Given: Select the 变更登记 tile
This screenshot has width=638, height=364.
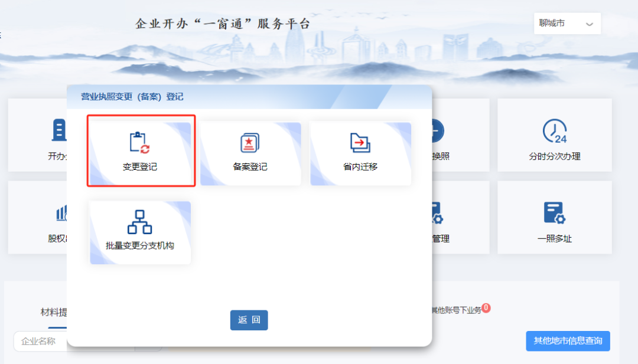Looking at the screenshot, I should [x=140, y=150].
